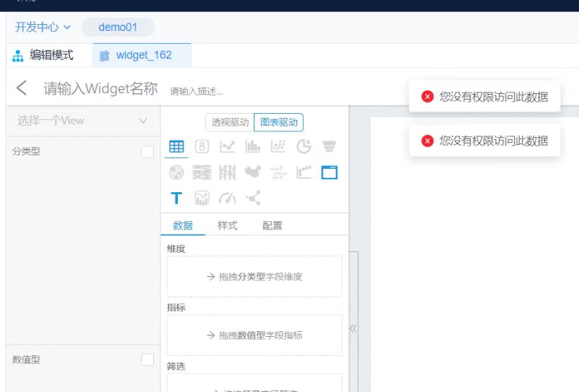
Task: Switch to 透视驱动 mode
Action: click(x=229, y=122)
